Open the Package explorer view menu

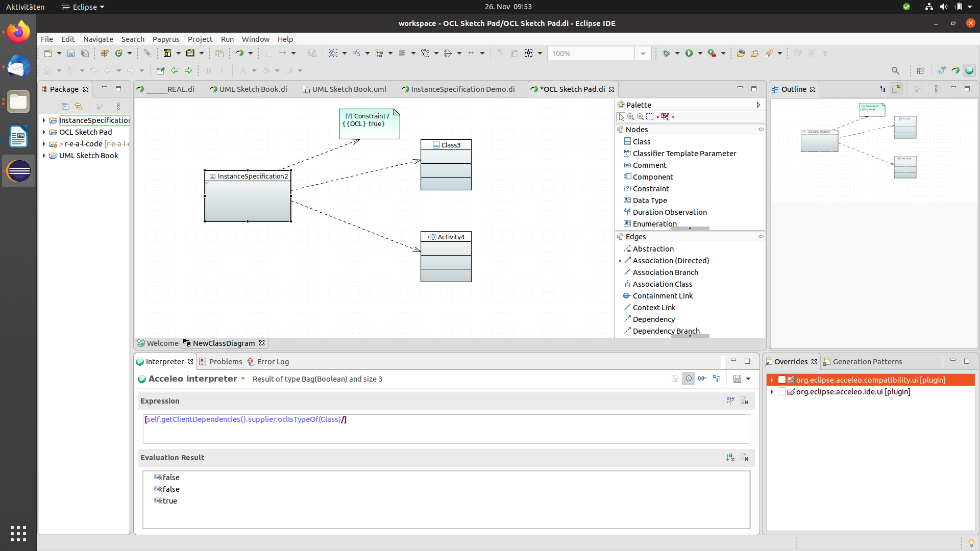click(118, 106)
